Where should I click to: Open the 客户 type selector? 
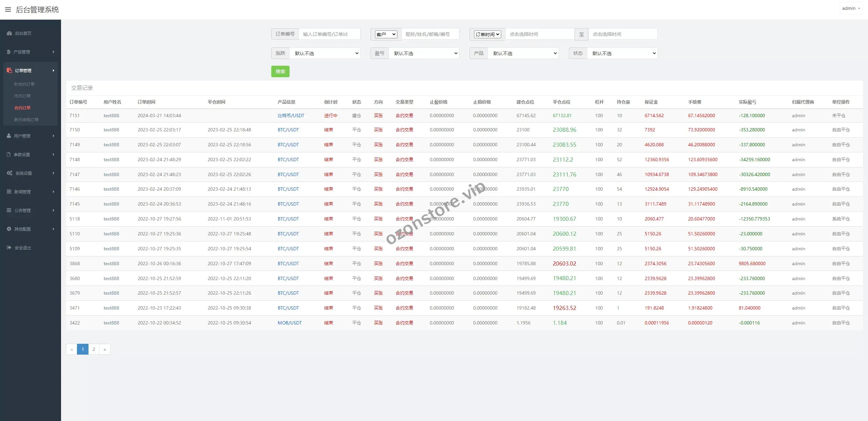[x=386, y=34]
